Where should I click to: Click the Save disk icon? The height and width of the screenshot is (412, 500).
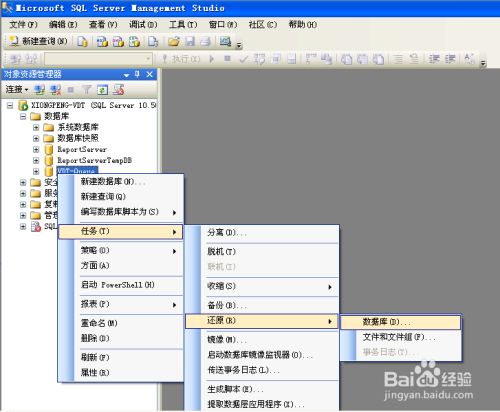tap(190, 41)
